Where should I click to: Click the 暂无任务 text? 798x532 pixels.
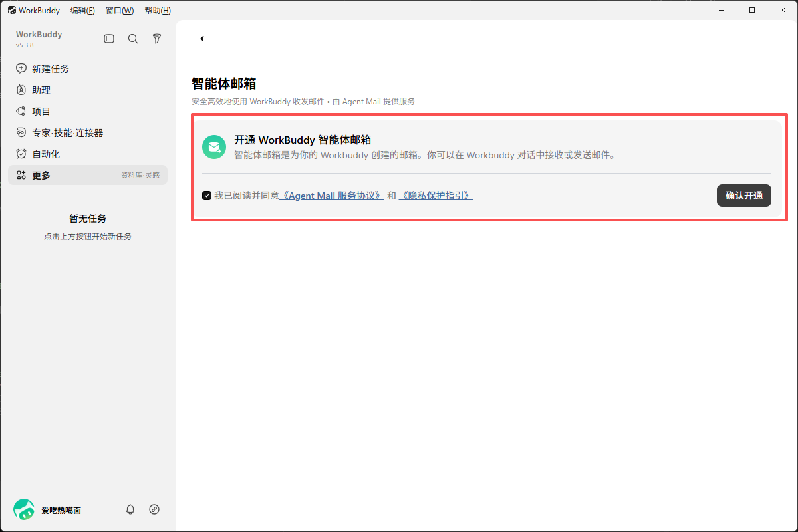[x=88, y=218]
